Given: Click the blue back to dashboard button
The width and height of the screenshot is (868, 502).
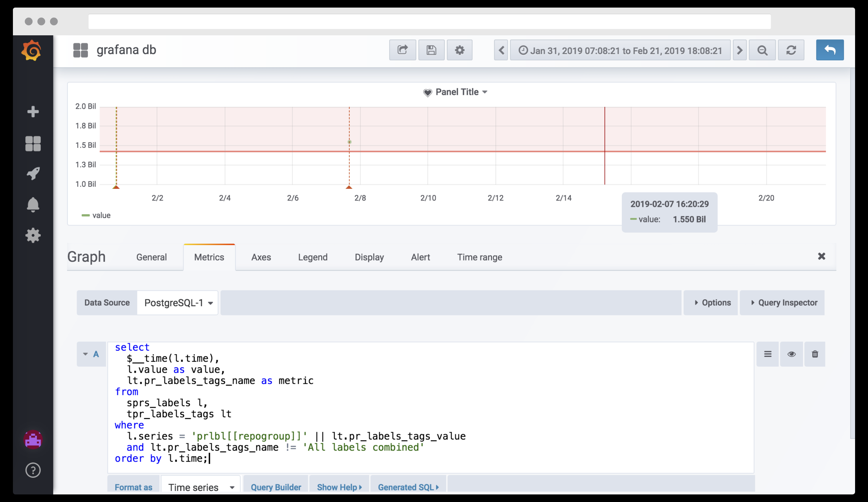Looking at the screenshot, I should 830,50.
